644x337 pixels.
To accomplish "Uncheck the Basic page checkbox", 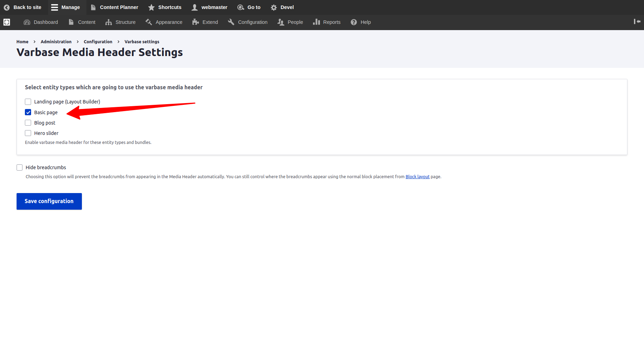I will point(28,112).
